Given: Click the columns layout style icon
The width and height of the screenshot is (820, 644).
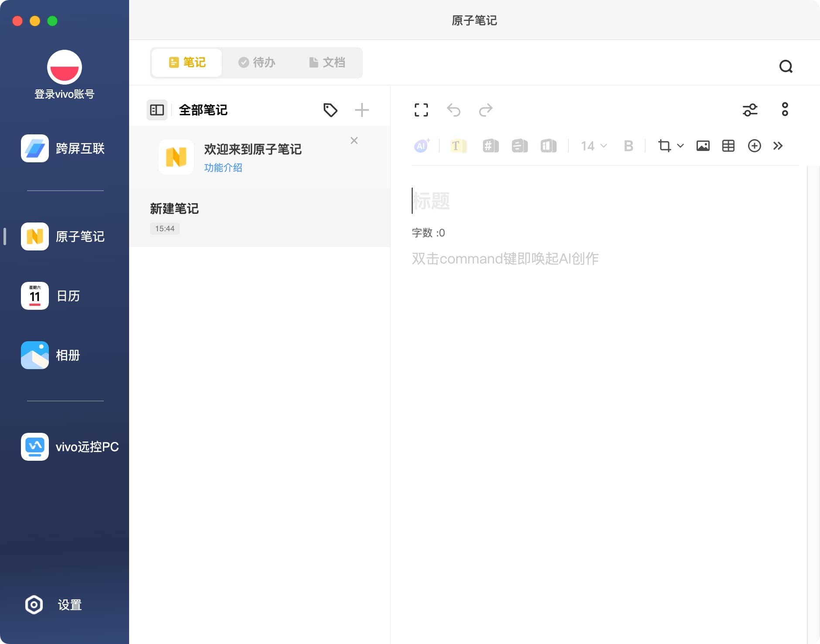Looking at the screenshot, I should click(549, 146).
